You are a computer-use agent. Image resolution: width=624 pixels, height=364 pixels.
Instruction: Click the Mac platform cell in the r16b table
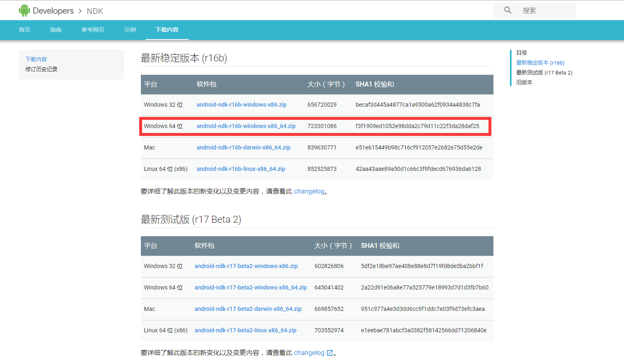(x=150, y=147)
